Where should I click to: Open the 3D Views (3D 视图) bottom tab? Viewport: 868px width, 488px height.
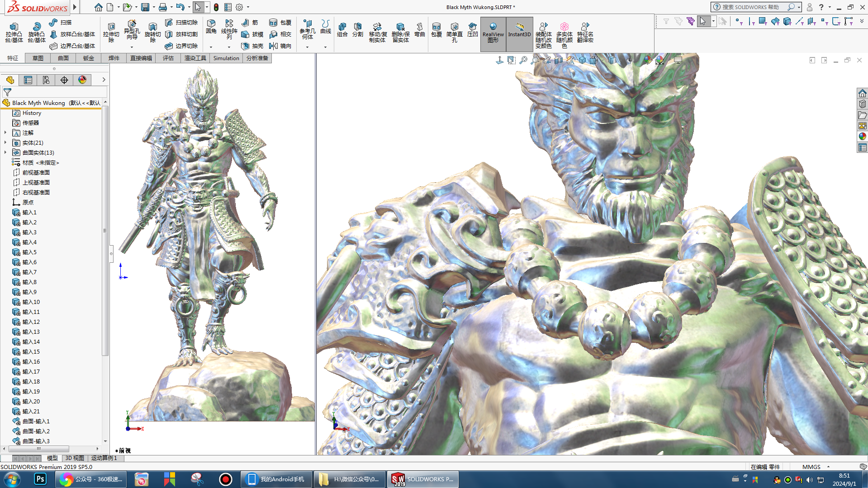tap(75, 458)
